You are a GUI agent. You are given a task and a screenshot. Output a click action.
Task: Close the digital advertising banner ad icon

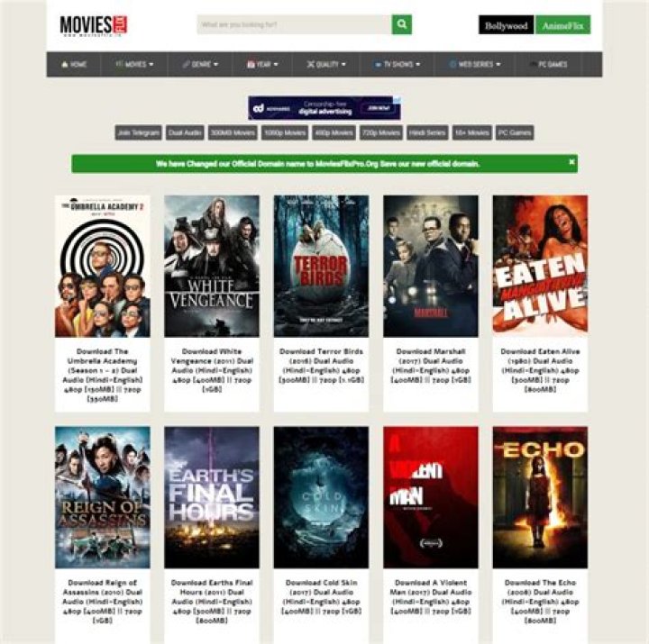click(x=397, y=100)
